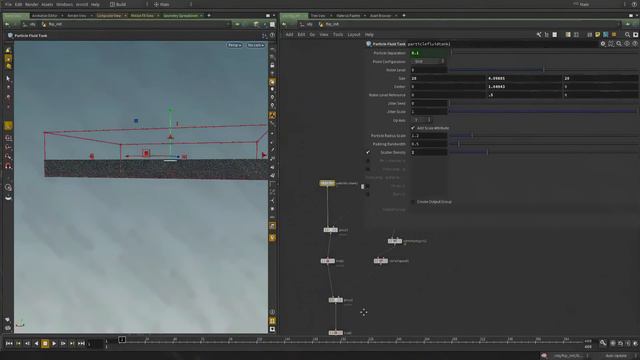Click Water Level input field

429,70
